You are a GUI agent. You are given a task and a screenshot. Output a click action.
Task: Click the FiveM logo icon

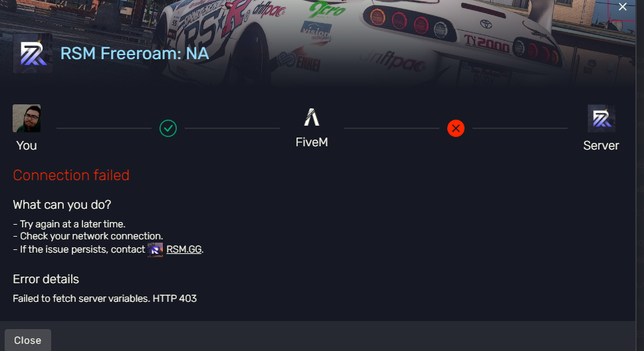[312, 117]
